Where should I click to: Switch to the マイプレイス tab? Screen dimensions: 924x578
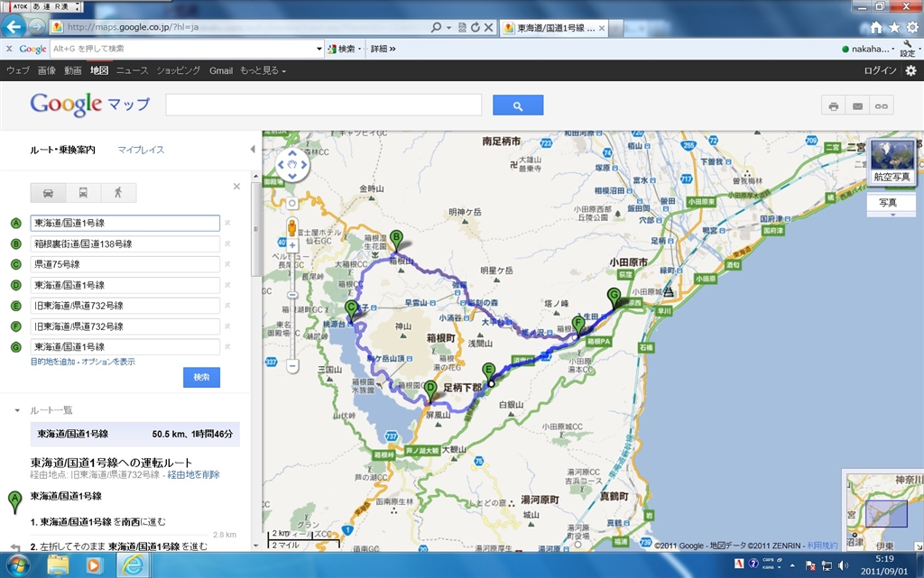click(x=141, y=150)
